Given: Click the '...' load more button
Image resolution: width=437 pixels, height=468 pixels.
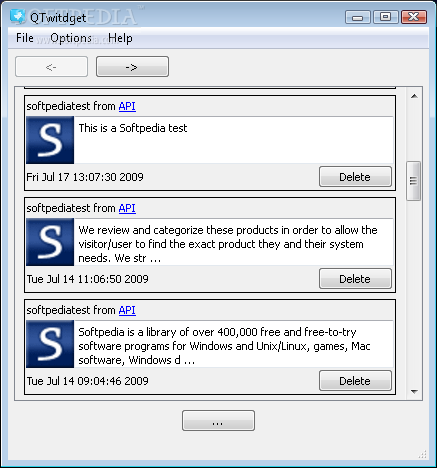Looking at the screenshot, I should (x=218, y=421).
